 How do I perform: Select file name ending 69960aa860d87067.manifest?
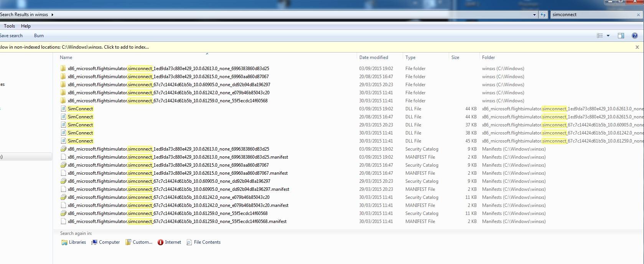coord(178,173)
